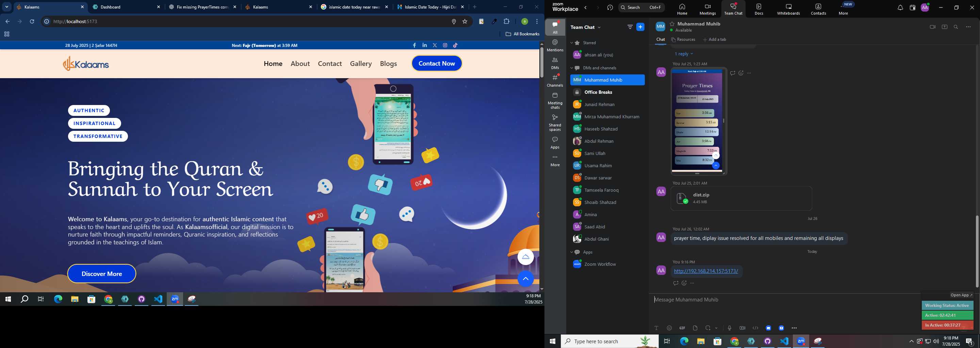Viewport: 980px width, 348px height.
Task: Open screenshot options dropdown arrow
Action: pos(716,328)
